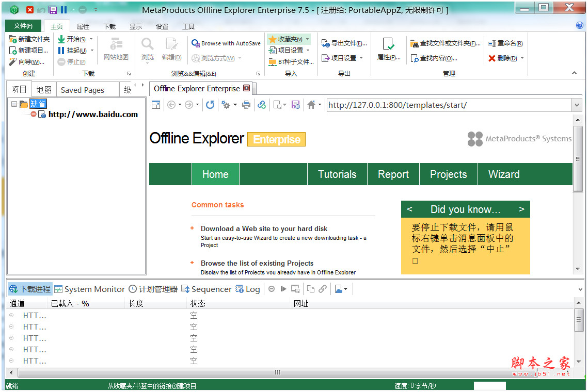Click the Save icon in title bar
Viewport: 588px width, 392px height.
pos(53,10)
